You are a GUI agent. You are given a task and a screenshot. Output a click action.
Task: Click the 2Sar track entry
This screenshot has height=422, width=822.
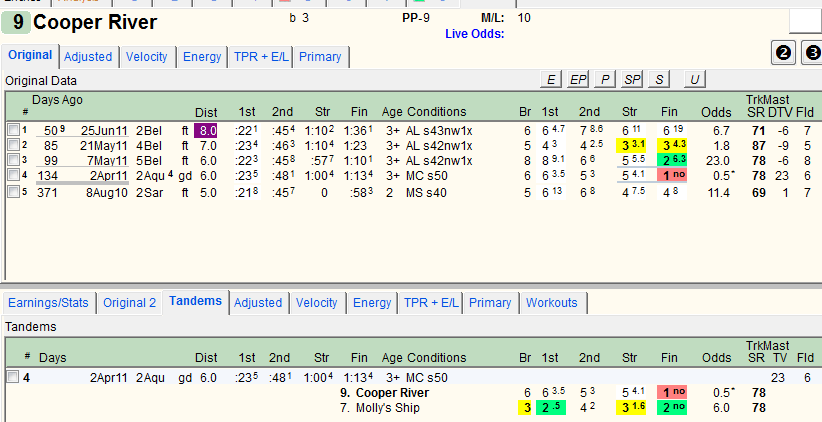click(x=149, y=193)
